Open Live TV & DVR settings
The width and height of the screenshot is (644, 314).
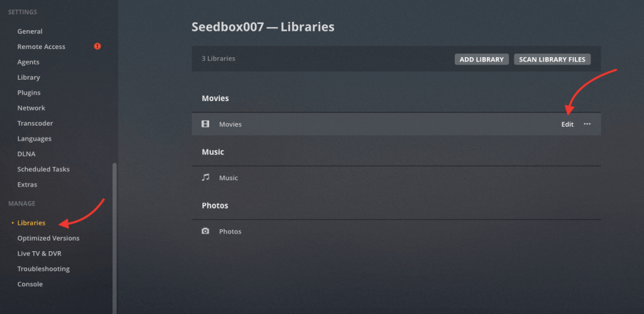(39, 253)
